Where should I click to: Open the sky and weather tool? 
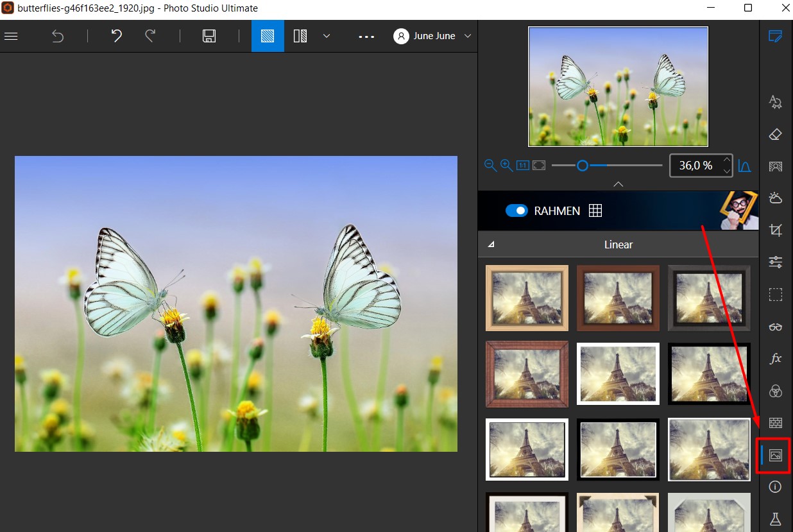click(776, 198)
